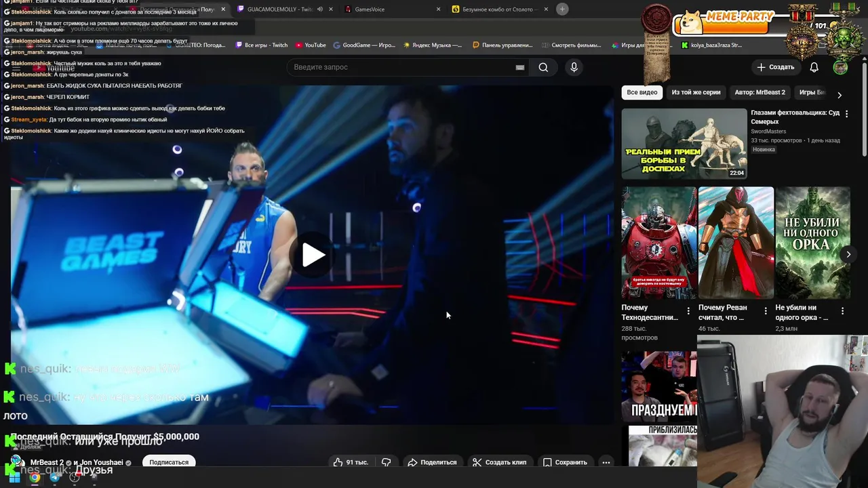Image resolution: width=868 pixels, height=488 pixels.
Task: Open the 'Глазами фехтовальщика' video thumbnail
Action: click(x=684, y=144)
